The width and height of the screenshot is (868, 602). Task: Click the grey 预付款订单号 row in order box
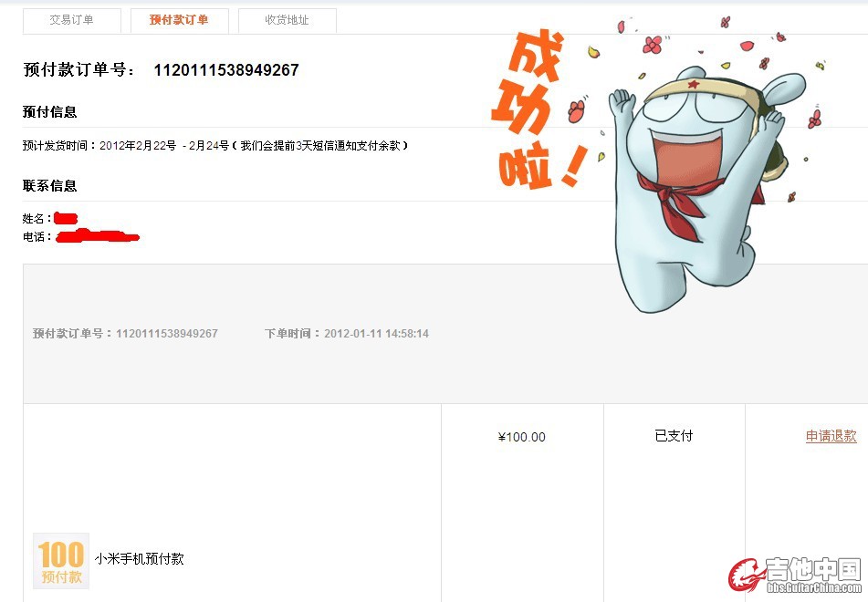click(x=125, y=334)
